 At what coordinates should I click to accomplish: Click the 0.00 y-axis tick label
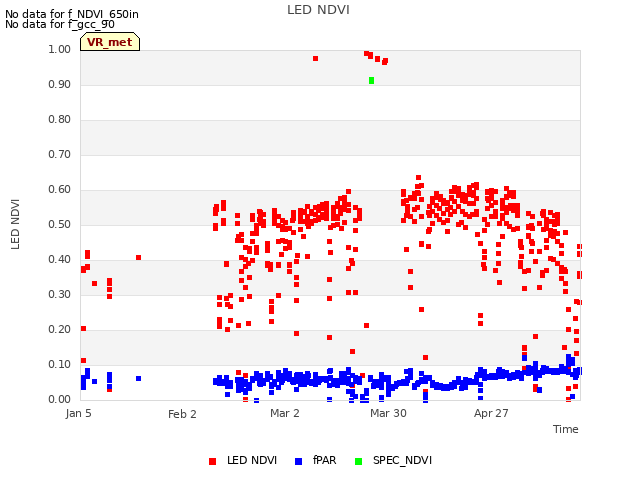coord(60,399)
